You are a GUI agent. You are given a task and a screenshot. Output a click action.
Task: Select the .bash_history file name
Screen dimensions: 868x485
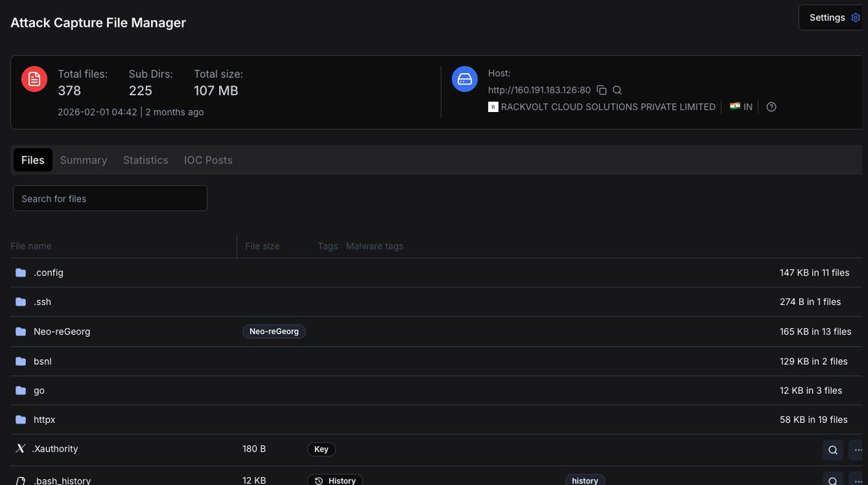(61, 481)
